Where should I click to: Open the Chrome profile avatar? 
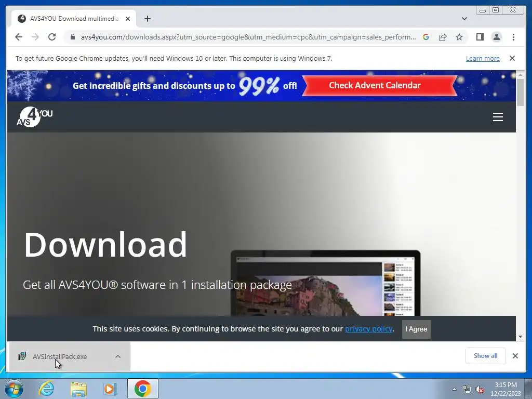(496, 37)
